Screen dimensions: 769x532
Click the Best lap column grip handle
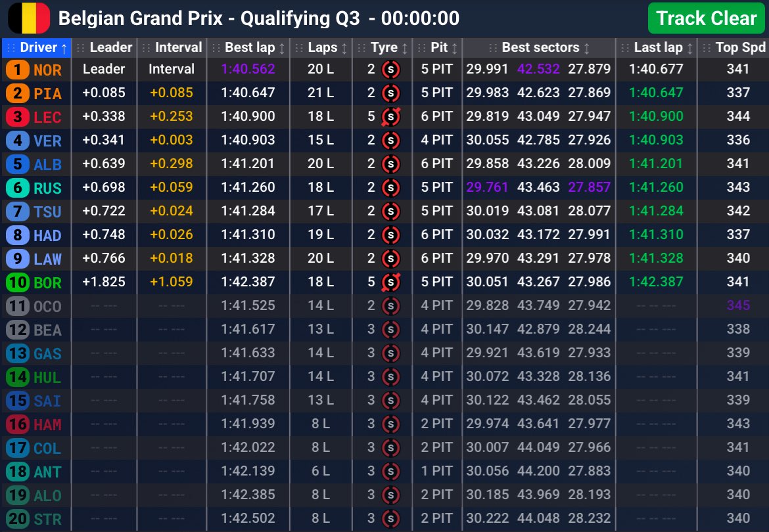[x=216, y=48]
